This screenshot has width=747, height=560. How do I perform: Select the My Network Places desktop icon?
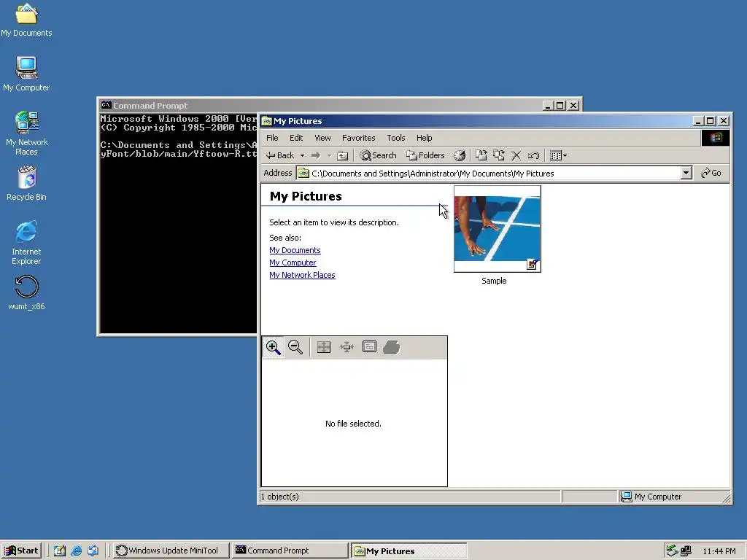tap(26, 133)
